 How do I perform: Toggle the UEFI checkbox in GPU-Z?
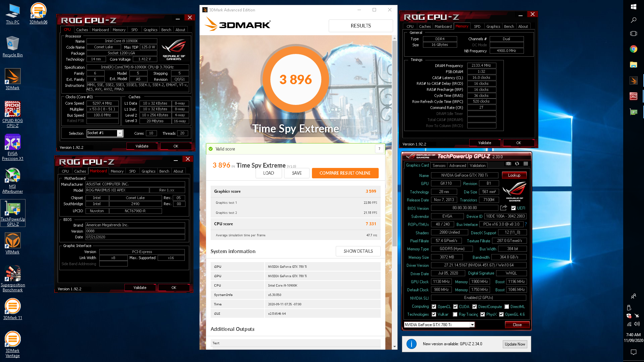[513, 208]
